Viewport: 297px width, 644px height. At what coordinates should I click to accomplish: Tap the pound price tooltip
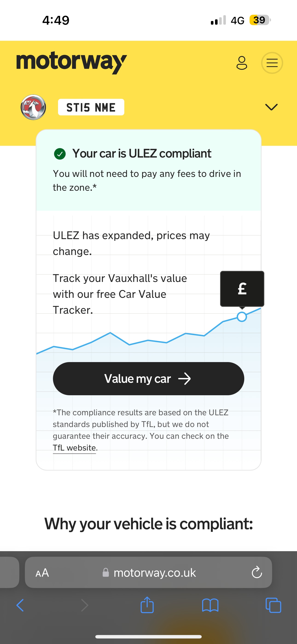pos(242,289)
